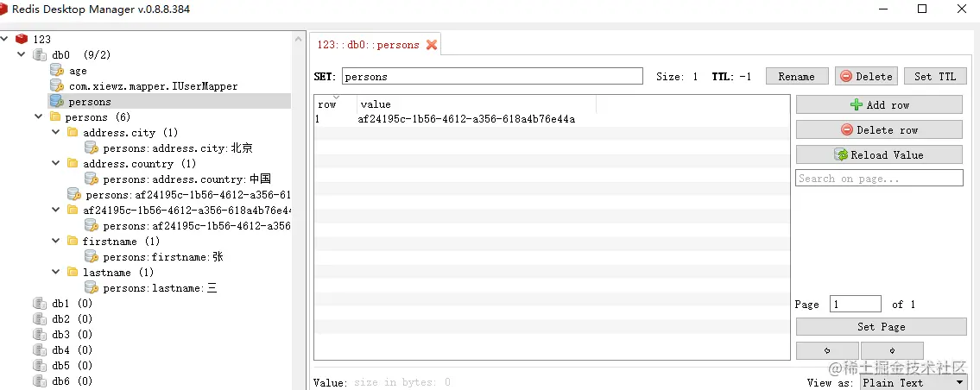Click the db3 database icon
Image resolution: width=980 pixels, height=390 pixels.
pyautogui.click(x=40, y=335)
